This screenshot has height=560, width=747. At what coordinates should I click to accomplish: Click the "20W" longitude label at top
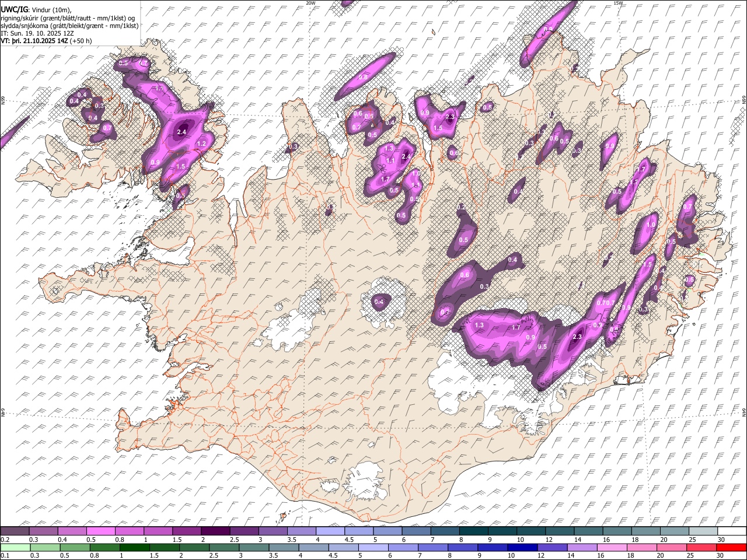311,3
